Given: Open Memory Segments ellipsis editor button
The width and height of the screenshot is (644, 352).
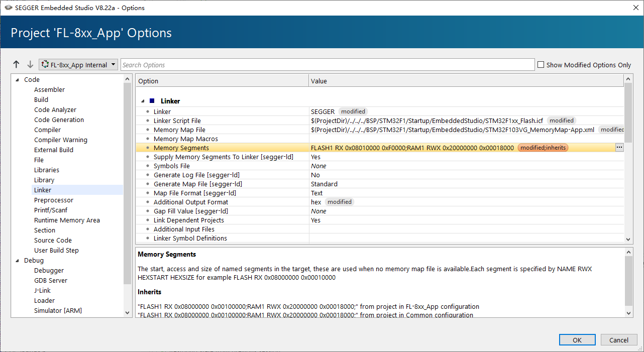Looking at the screenshot, I should (619, 148).
